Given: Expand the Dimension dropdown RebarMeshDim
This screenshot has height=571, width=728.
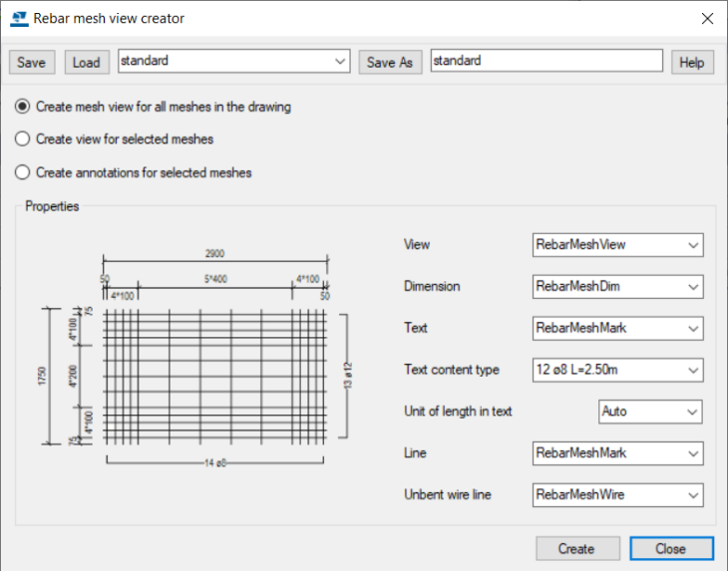Looking at the screenshot, I should point(617,287).
